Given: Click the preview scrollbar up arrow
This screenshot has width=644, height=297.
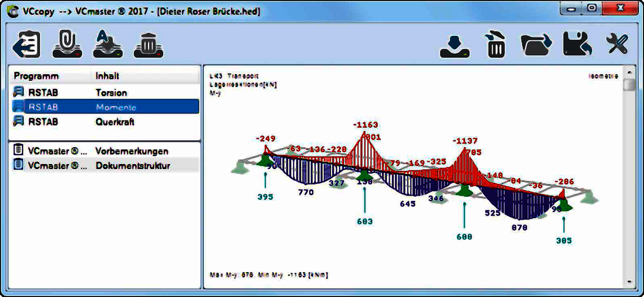Looking at the screenshot, I should pos(628,72).
